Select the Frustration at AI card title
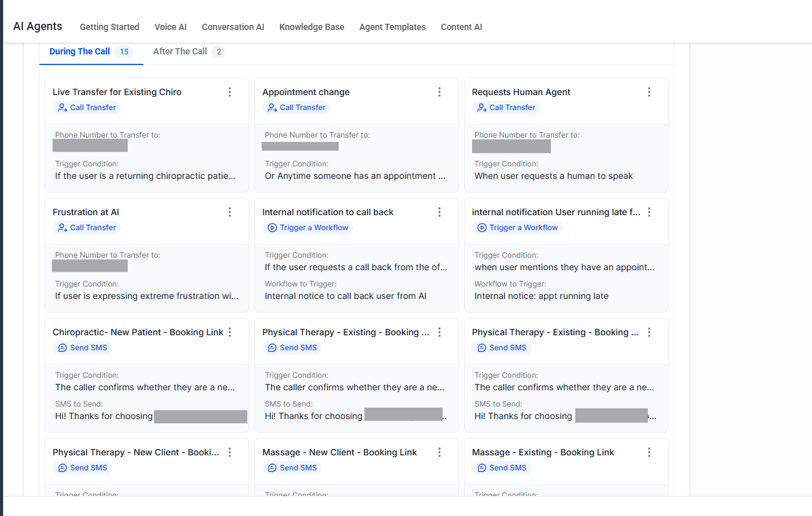The height and width of the screenshot is (516, 812). (86, 212)
